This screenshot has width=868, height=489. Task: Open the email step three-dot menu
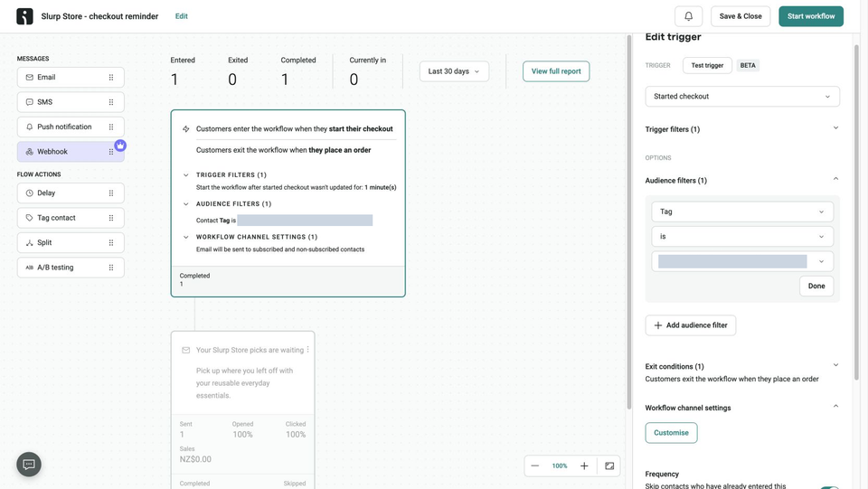pos(307,350)
